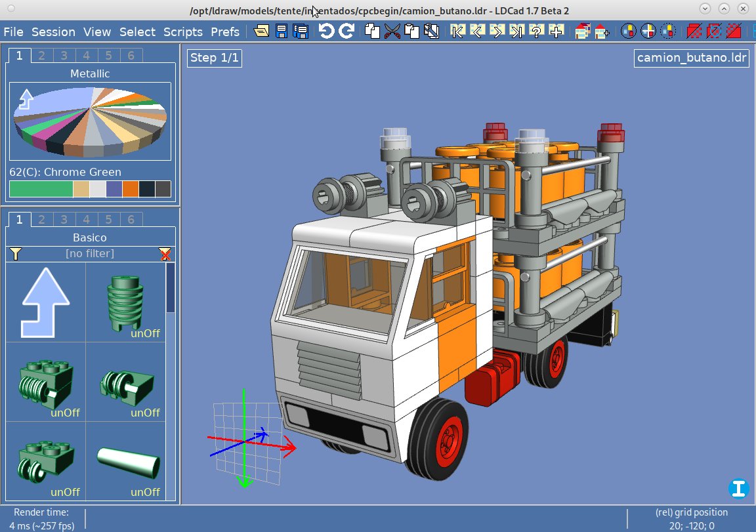Go up a level with part bin arrow

[x=46, y=302]
